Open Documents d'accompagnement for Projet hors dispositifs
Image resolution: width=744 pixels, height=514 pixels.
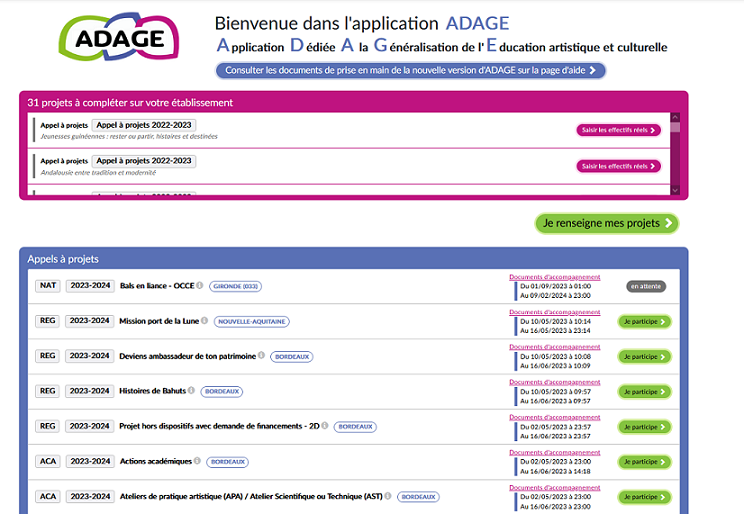click(555, 417)
